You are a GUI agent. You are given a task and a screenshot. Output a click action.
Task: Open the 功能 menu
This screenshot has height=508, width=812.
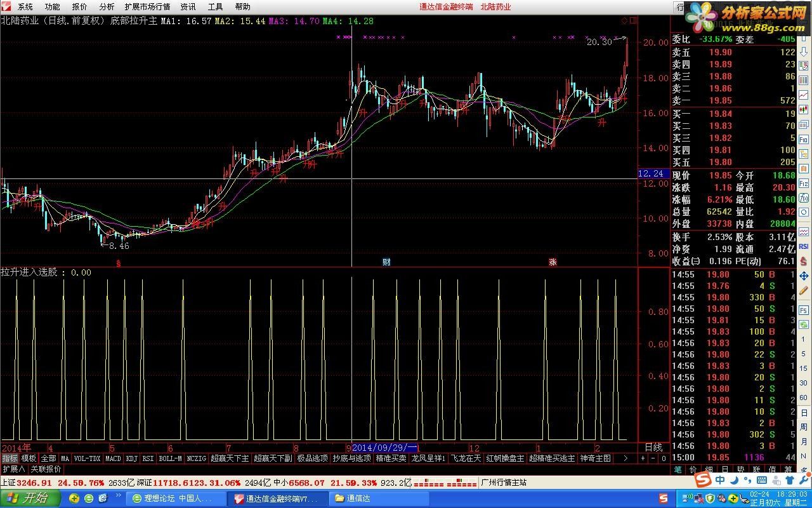[x=53, y=7]
